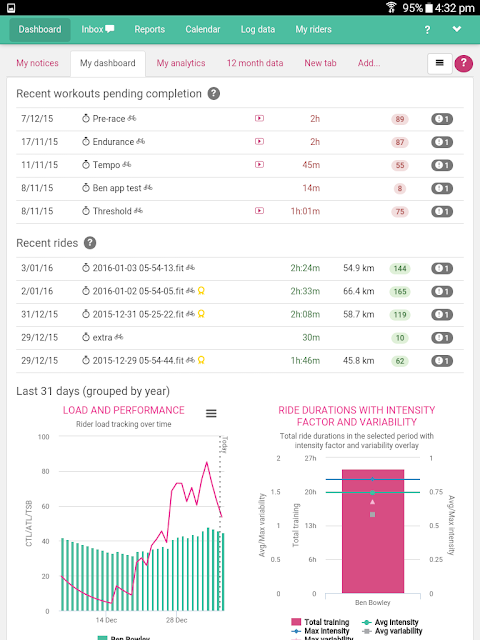Open ride 2016-01-03 05-54-13.fit

click(138, 268)
